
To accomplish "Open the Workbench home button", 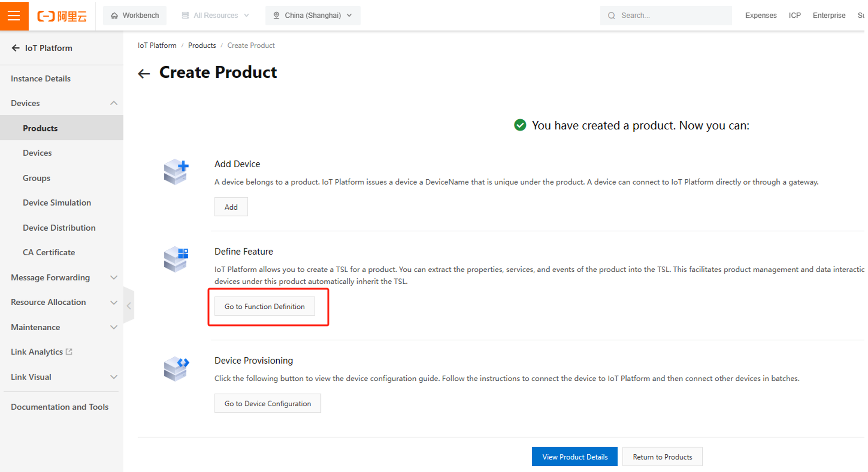I will tap(135, 16).
